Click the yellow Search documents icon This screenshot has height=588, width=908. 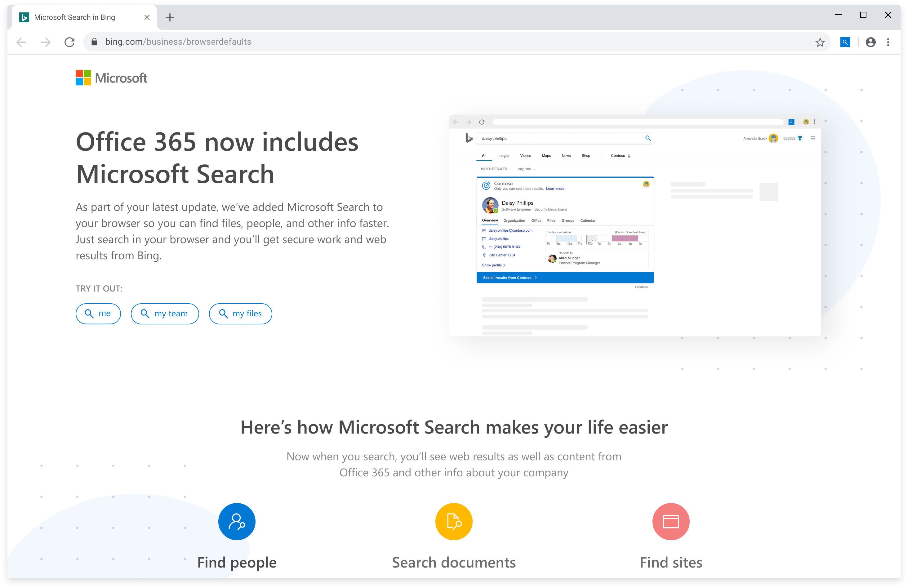454,522
